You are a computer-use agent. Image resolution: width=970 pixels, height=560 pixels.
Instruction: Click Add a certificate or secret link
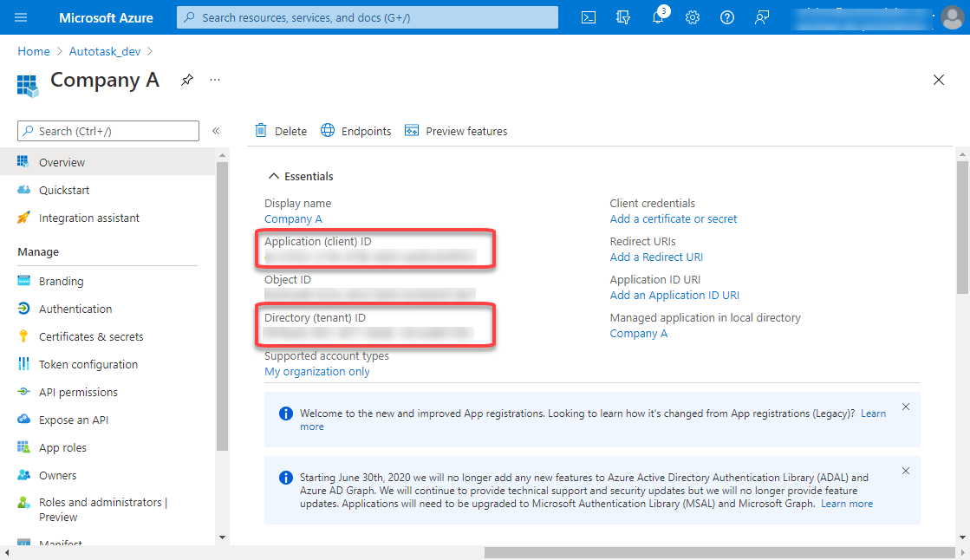[x=674, y=219]
